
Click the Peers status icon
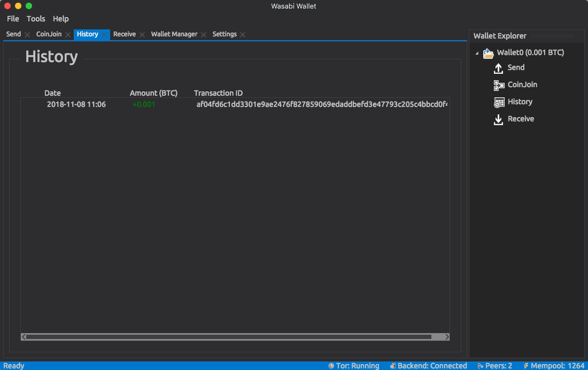tap(481, 366)
